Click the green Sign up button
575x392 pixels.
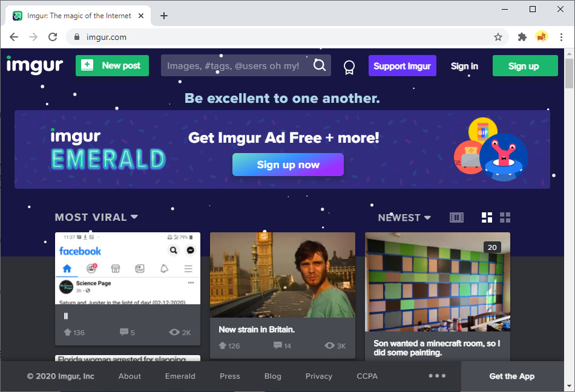525,66
